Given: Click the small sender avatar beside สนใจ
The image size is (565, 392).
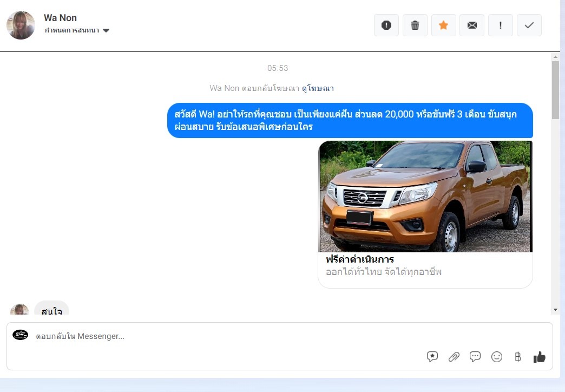Looking at the screenshot, I should (19, 309).
